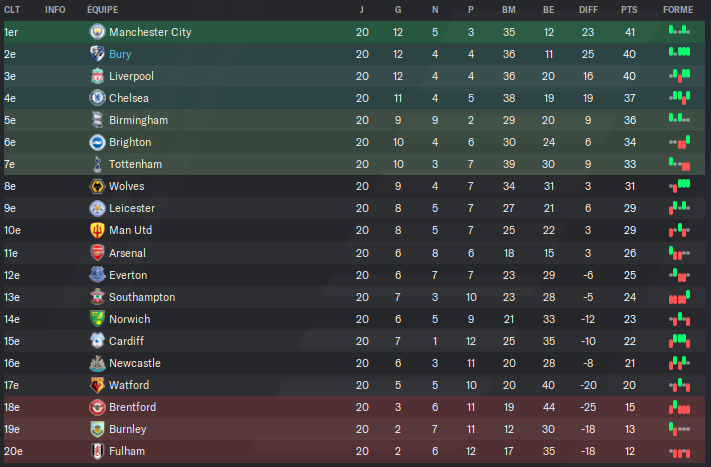
Task: Click the FORME column header
Action: [678, 10]
